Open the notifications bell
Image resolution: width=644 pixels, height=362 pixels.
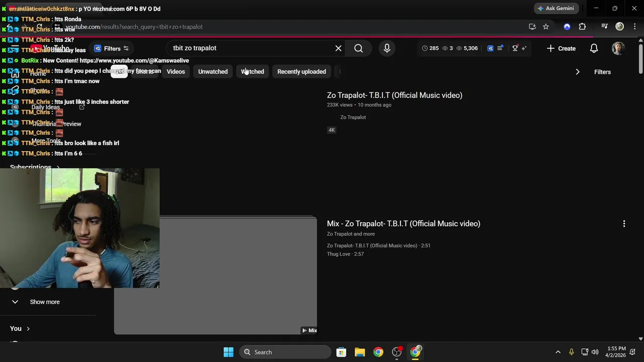point(594,48)
